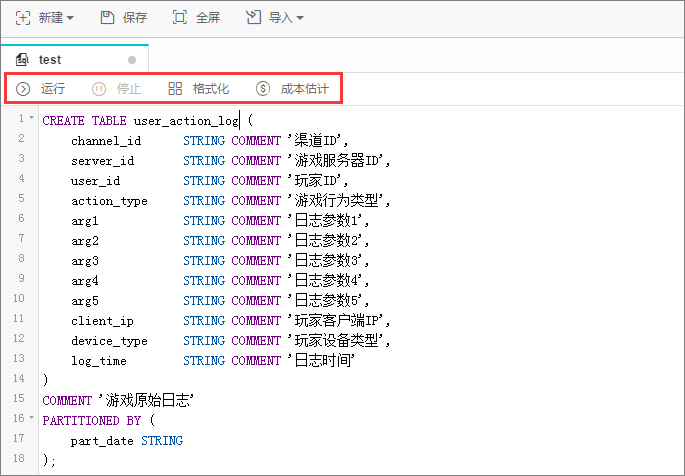Click the 'log_time' column name
Viewport: 685px width, 476px height.
click(x=99, y=361)
